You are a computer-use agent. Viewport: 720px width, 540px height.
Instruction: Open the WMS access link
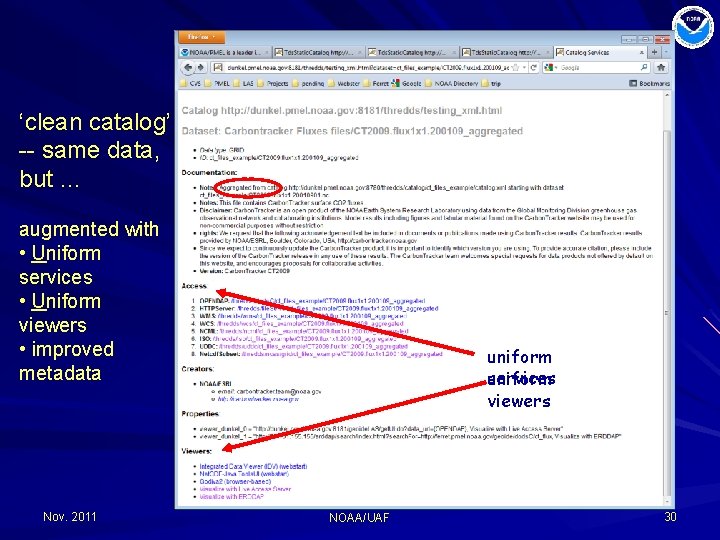coord(312,316)
